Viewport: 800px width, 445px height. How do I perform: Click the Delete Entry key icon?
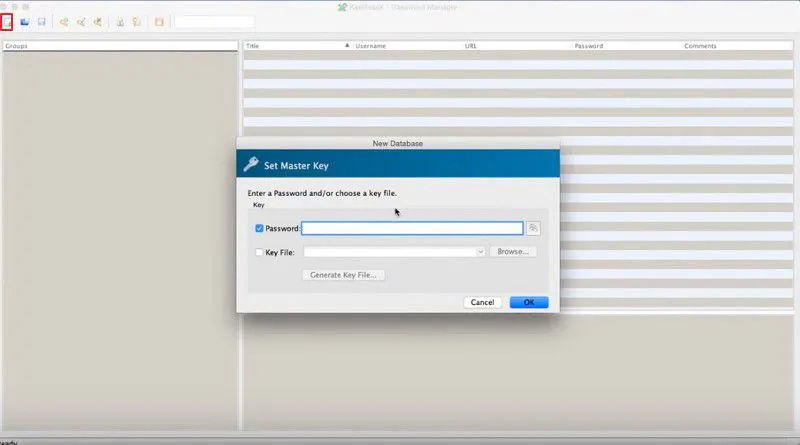tap(97, 22)
